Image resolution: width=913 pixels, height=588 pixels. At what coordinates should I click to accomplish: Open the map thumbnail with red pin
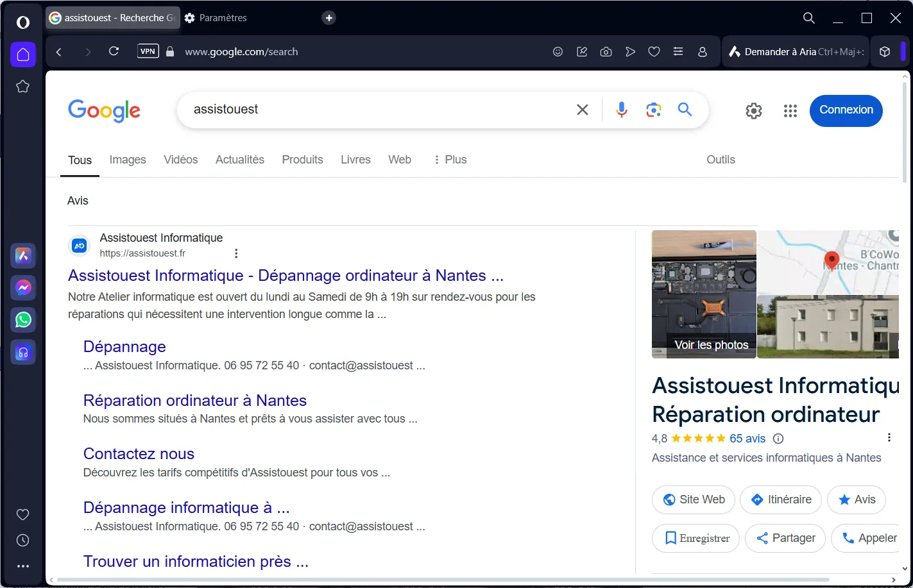(828, 262)
